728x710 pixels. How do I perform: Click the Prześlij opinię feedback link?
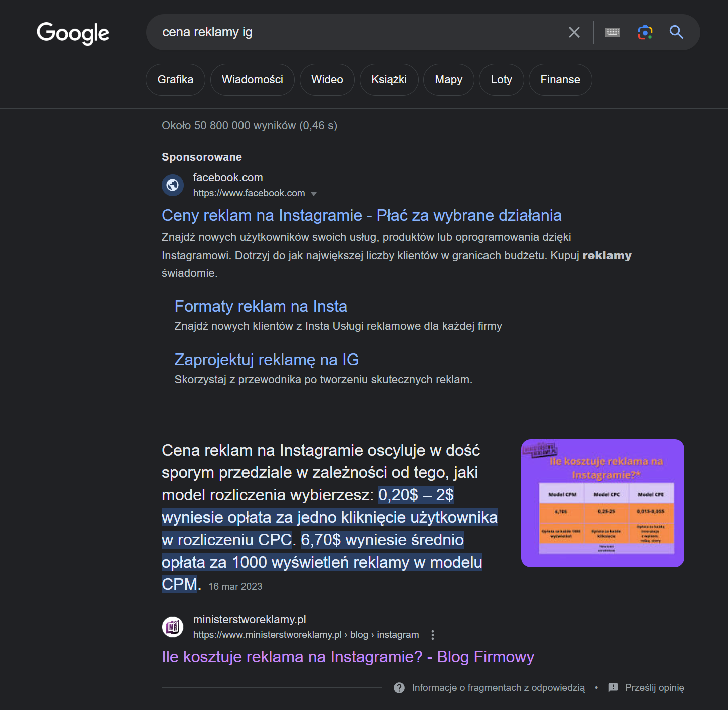click(x=654, y=688)
